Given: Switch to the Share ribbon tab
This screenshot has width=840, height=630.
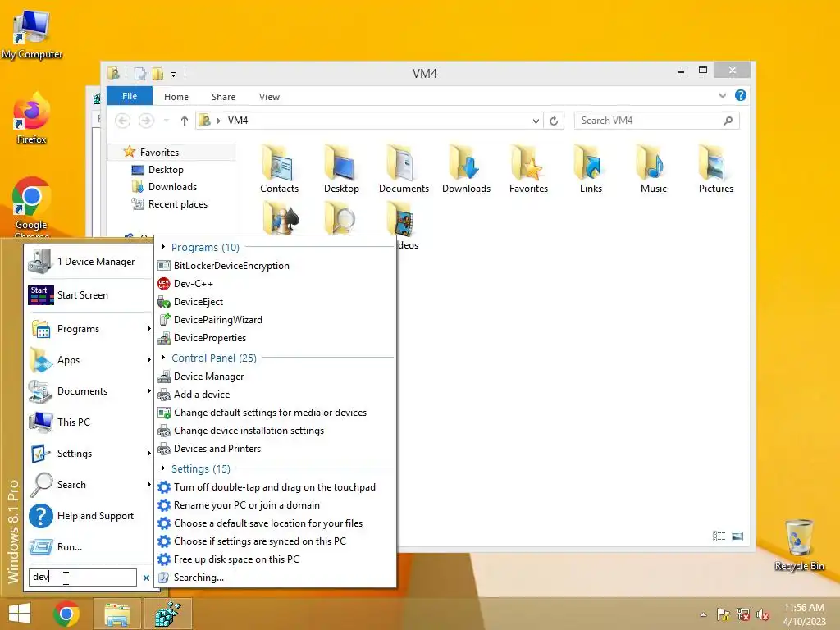Looking at the screenshot, I should 223,97.
